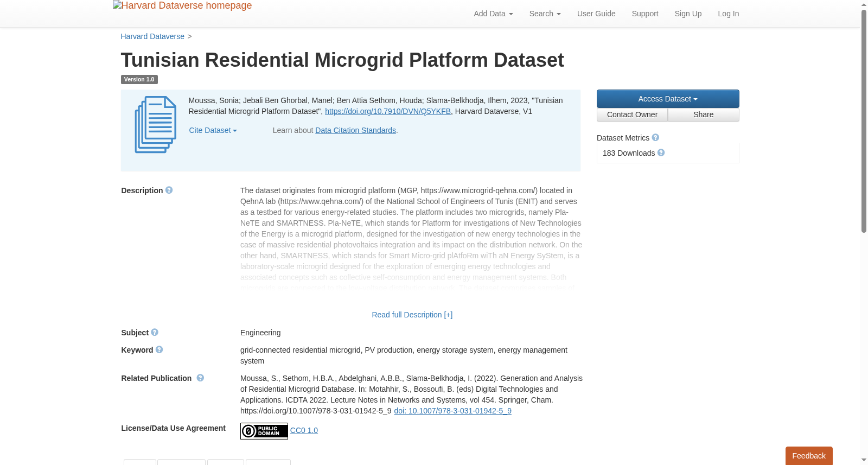Click the Share button
Screen dimensions: 868x465
(x=704, y=114)
